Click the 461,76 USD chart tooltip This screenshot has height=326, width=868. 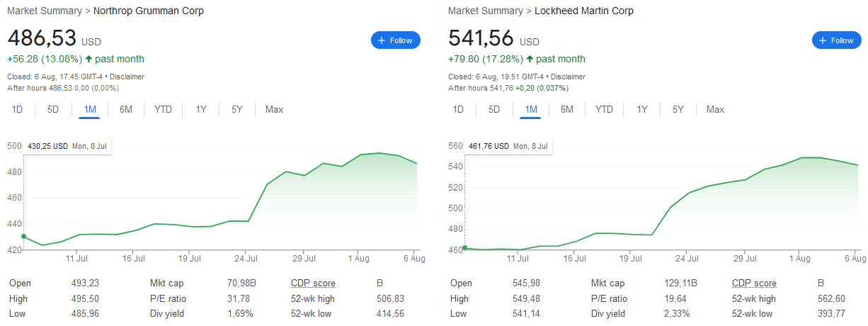(508, 146)
